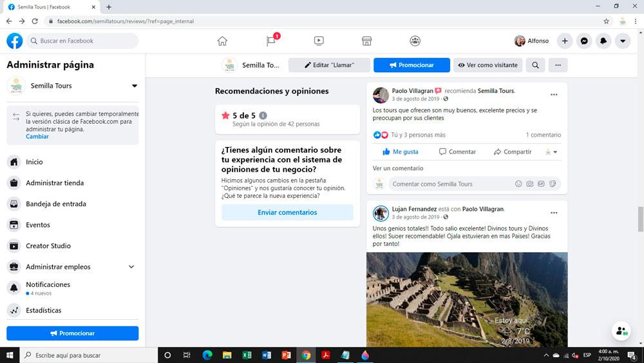
Task: Open Eventos in the sidebar
Action: click(73, 225)
